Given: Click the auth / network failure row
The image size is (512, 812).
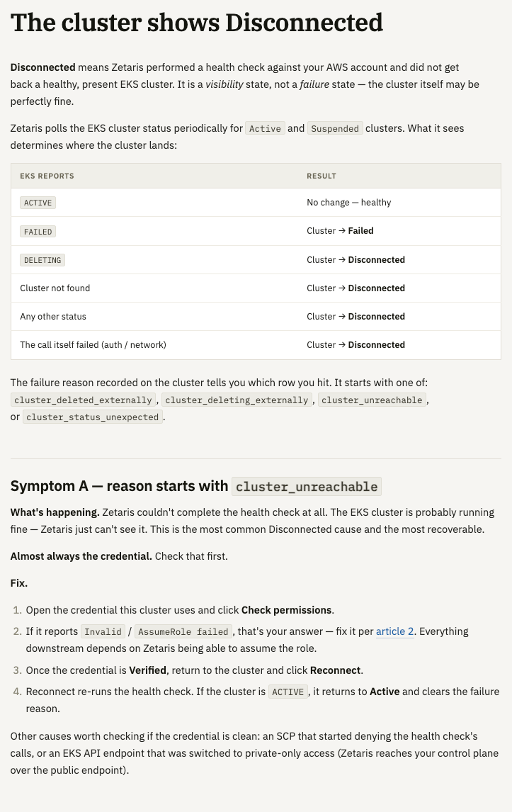Looking at the screenshot, I should tap(256, 345).
